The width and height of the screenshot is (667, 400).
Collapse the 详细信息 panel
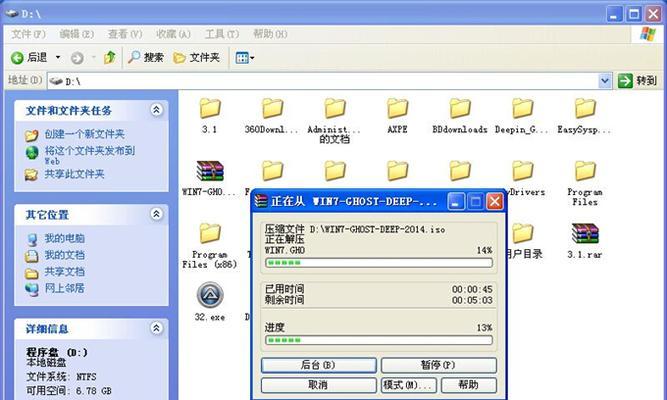pos(157,328)
